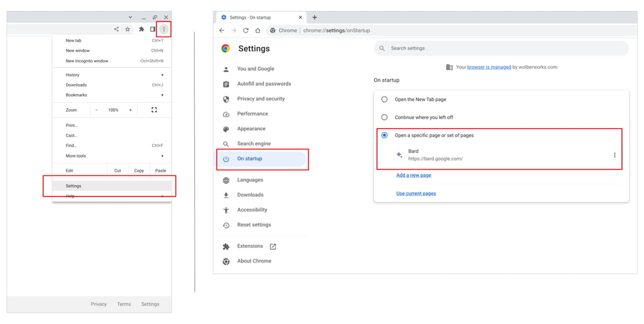Screen dimensions: 644x324
Task: Choose Find... from the menu
Action: coord(112,145)
